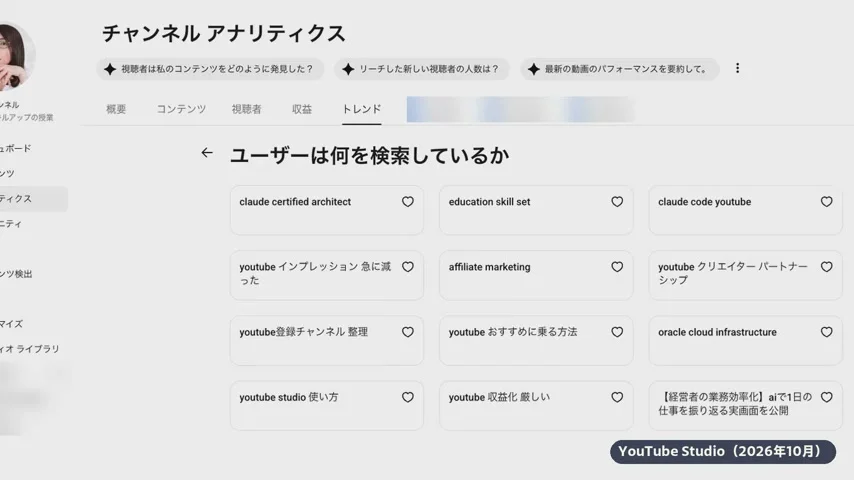This screenshot has height=480, width=854.
Task: Open the 'aiで1日の仕事を振り返る実画面を公開' card text
Action: click(735, 404)
